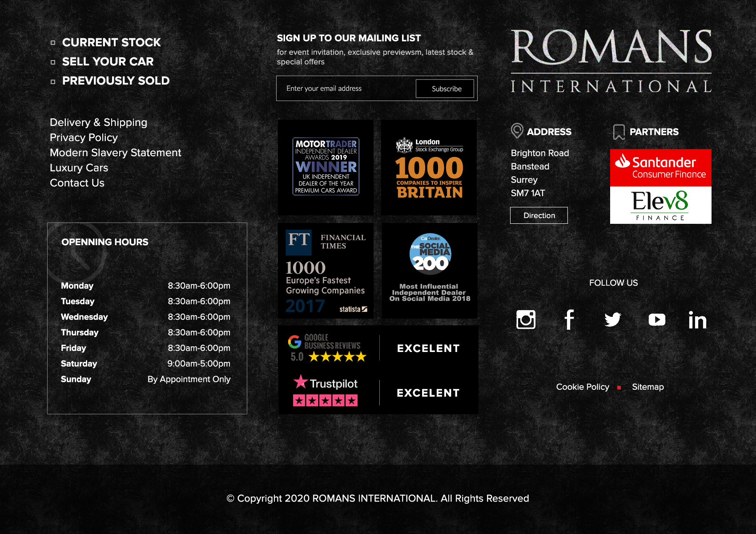The width and height of the screenshot is (756, 534).
Task: Select the CURRENT STOCK checkbox marker
Action: click(54, 42)
